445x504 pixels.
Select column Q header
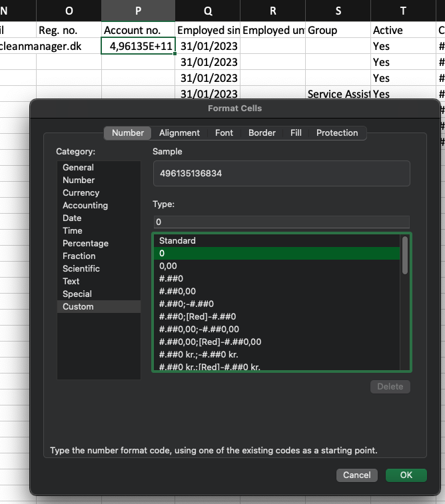point(208,10)
